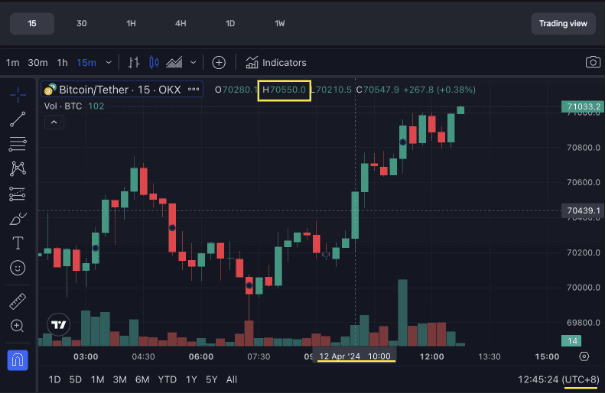
Task: Set date range to 1D
Action: point(54,379)
